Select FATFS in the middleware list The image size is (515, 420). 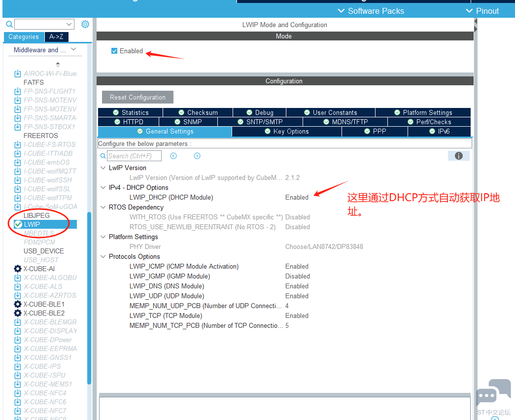click(x=34, y=82)
